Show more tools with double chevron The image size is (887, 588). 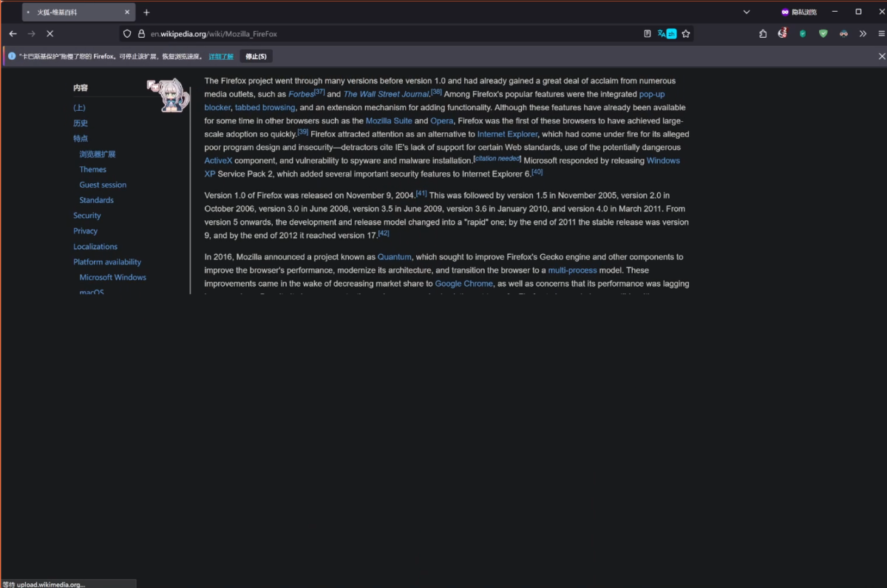pos(863,33)
